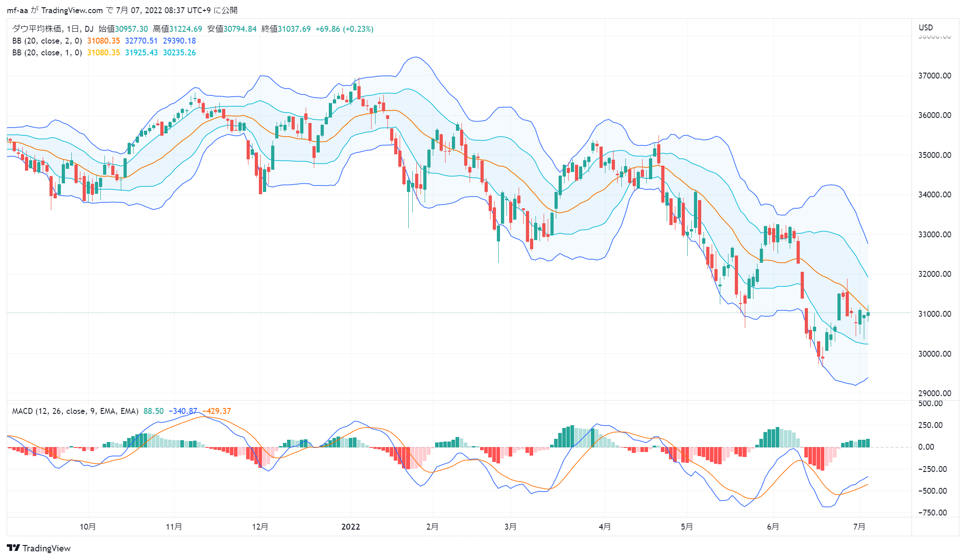
Task: Select the first BB (20, close, 2, 0) legend
Action: click(47, 41)
